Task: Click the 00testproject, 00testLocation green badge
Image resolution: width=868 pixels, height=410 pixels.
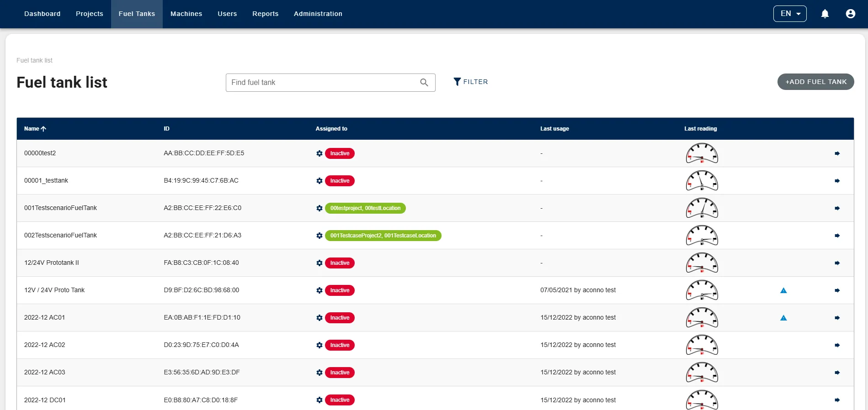Action: pyautogui.click(x=365, y=208)
